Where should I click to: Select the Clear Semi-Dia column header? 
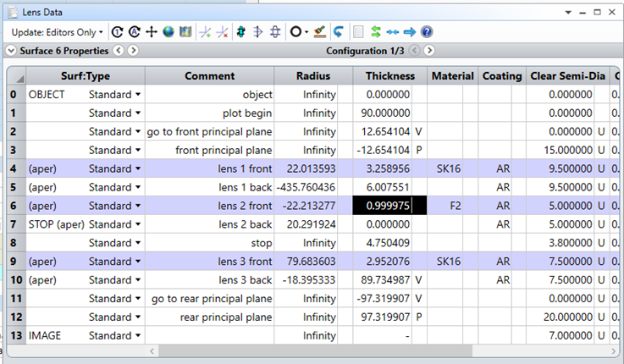point(568,76)
